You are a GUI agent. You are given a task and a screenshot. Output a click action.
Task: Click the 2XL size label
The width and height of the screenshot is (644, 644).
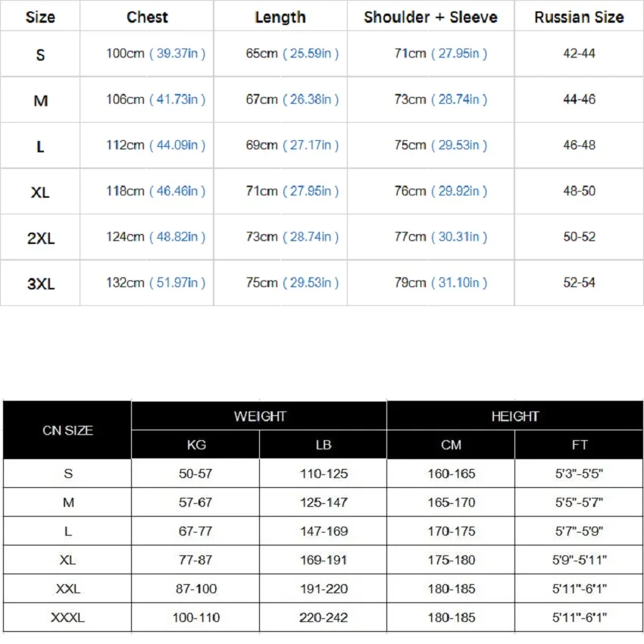pos(41,237)
